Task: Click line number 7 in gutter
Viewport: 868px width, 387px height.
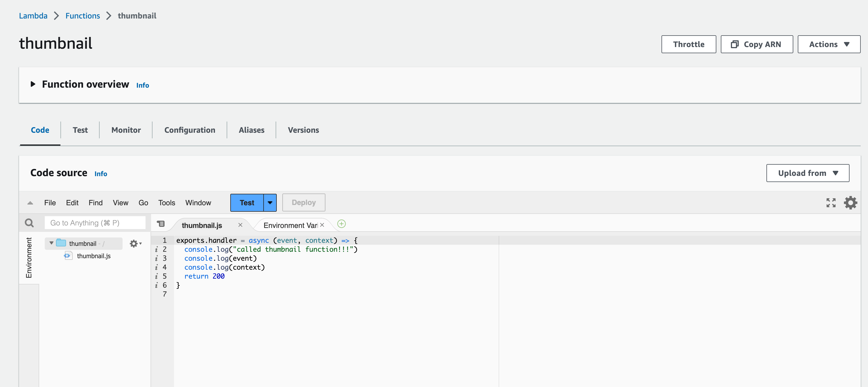Action: (165, 294)
